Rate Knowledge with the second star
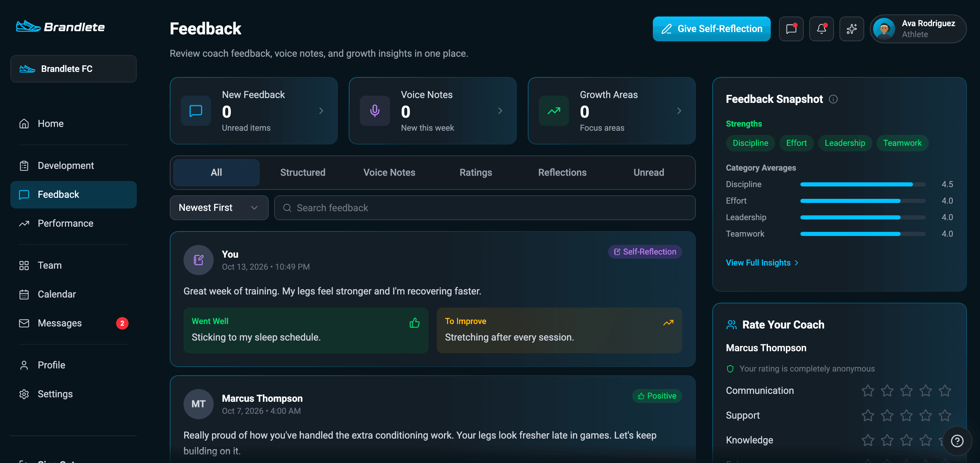 (887, 440)
